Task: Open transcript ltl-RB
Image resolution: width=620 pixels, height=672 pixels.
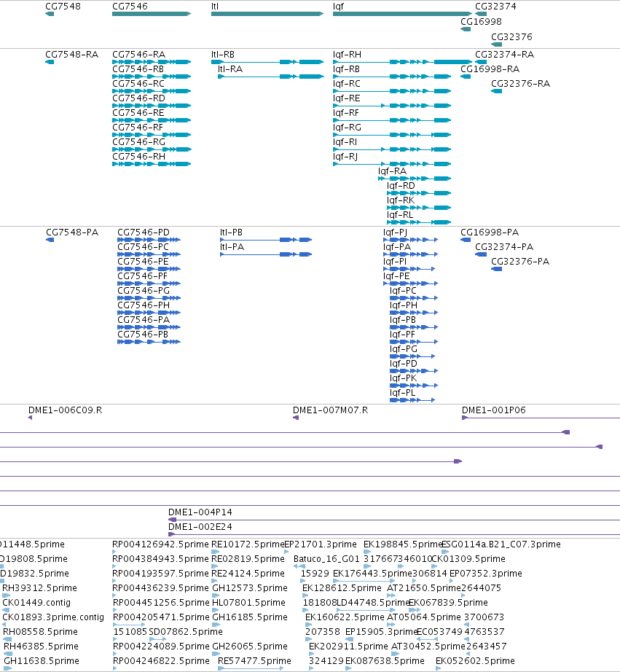Action: click(223, 55)
